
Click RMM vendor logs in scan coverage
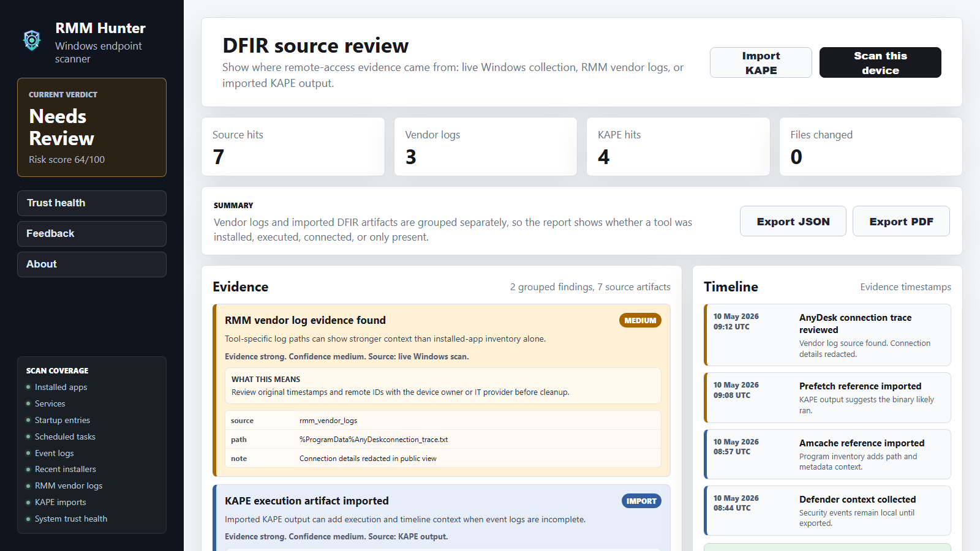(69, 485)
